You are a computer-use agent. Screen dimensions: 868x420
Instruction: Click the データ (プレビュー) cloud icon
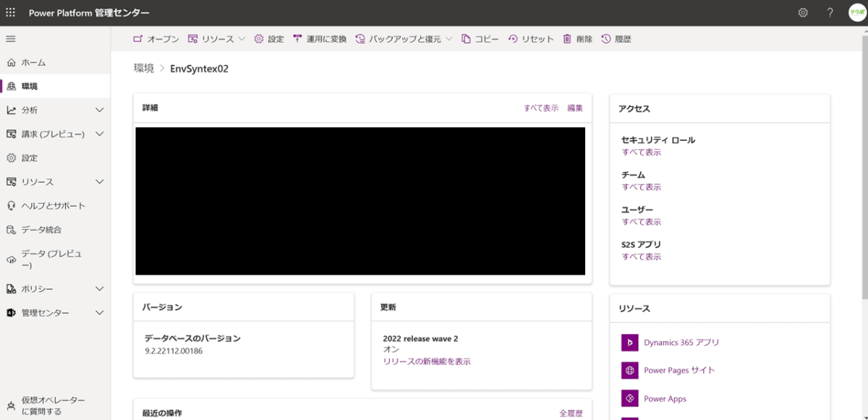[x=11, y=260]
